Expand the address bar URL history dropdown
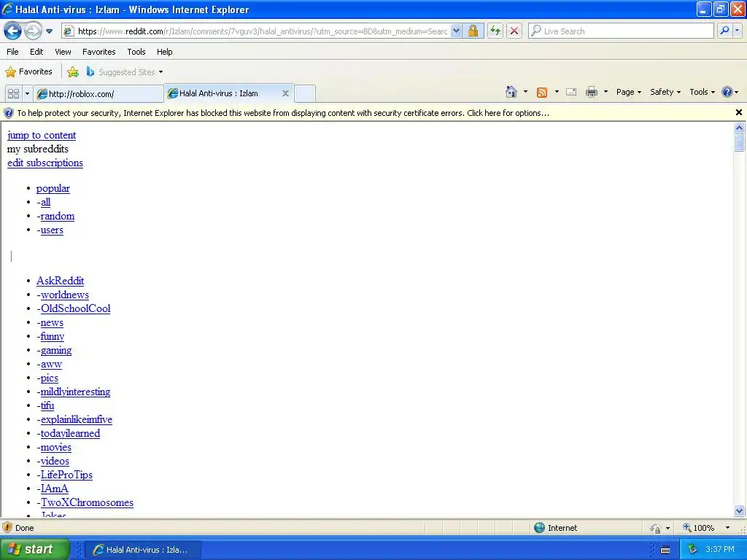 point(456,31)
